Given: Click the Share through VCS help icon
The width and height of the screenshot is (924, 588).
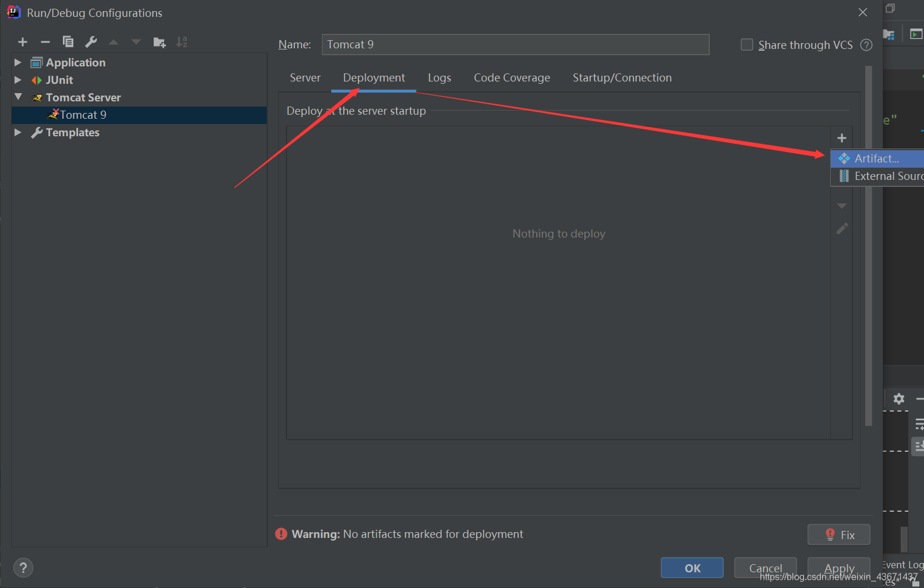Looking at the screenshot, I should pos(866,45).
